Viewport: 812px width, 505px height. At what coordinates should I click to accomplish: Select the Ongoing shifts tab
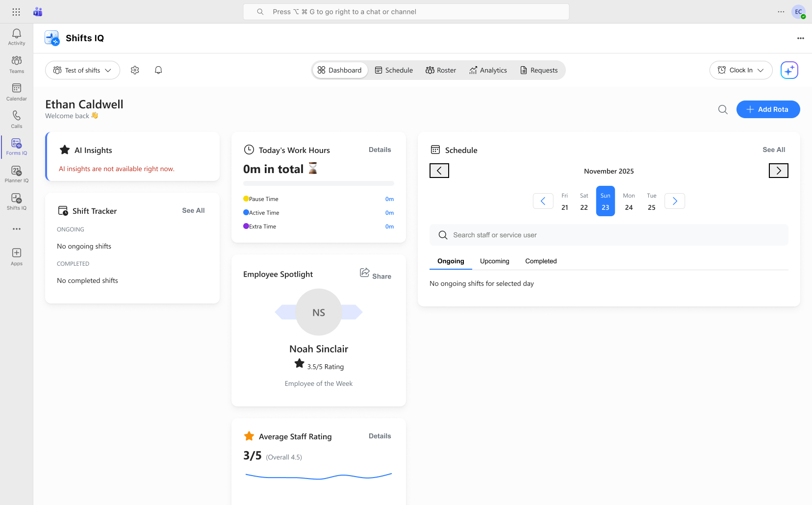tap(451, 261)
